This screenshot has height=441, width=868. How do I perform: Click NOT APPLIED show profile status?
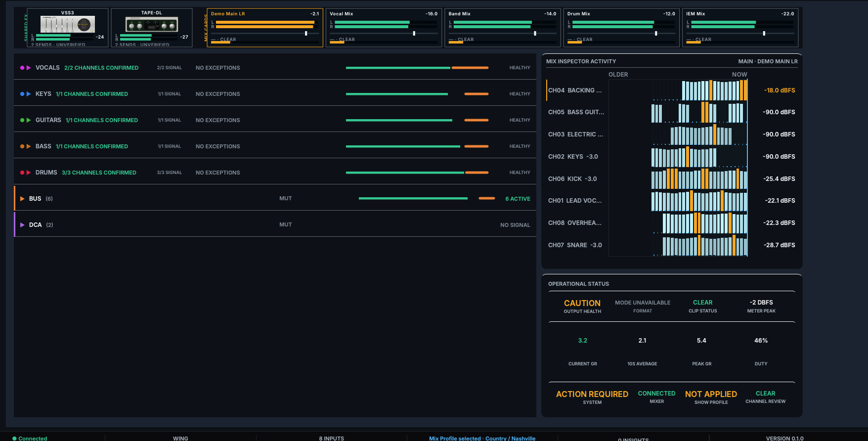[711, 394]
